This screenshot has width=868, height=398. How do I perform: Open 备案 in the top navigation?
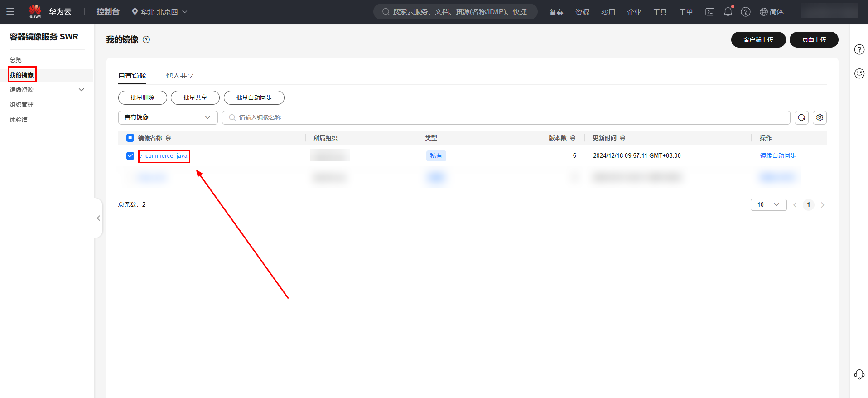coord(556,12)
